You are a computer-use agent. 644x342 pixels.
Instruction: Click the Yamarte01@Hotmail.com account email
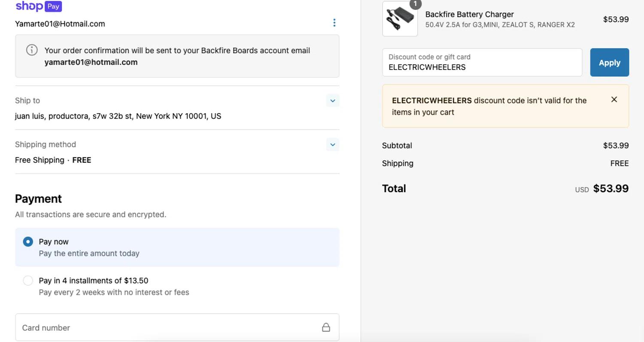tap(60, 24)
